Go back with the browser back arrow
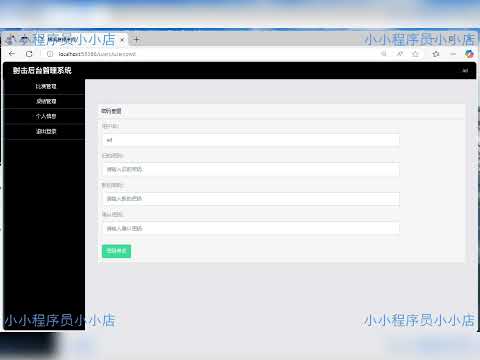Screen dimensions: 480x360 (12, 54)
